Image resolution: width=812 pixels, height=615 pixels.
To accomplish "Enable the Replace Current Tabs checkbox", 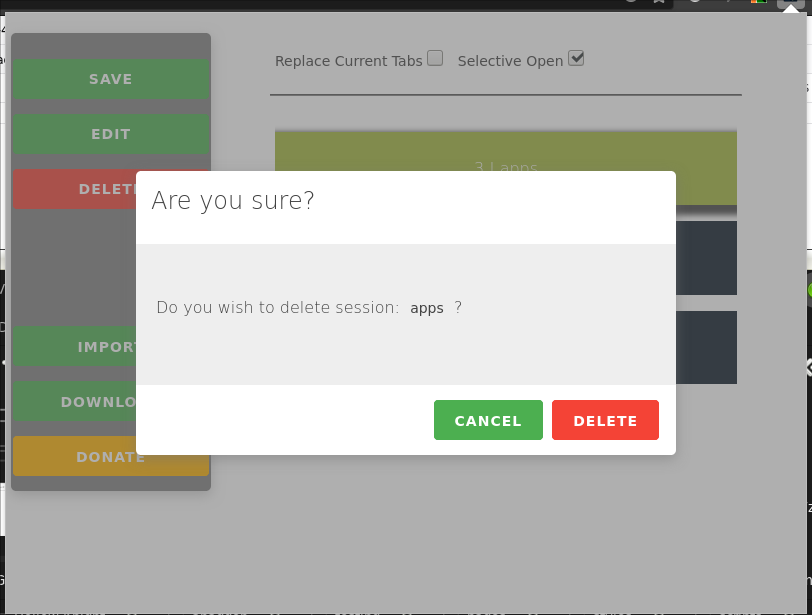I will click(x=435, y=58).
